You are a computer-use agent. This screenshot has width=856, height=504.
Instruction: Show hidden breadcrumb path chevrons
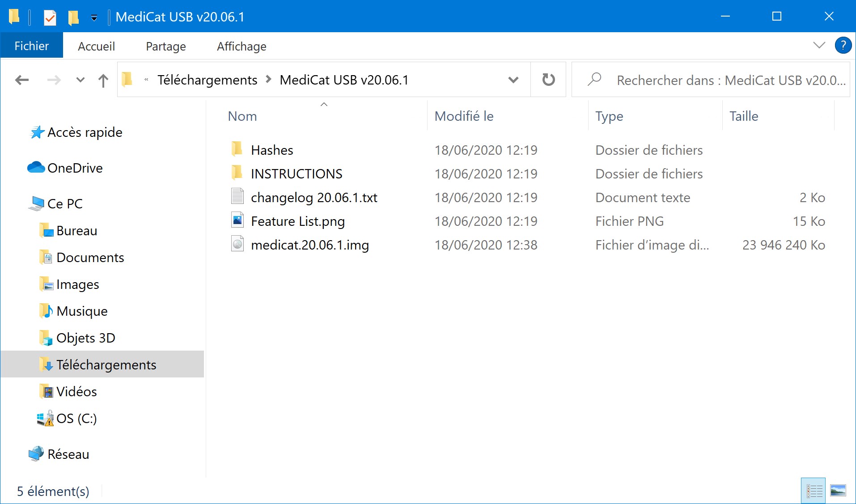(146, 80)
